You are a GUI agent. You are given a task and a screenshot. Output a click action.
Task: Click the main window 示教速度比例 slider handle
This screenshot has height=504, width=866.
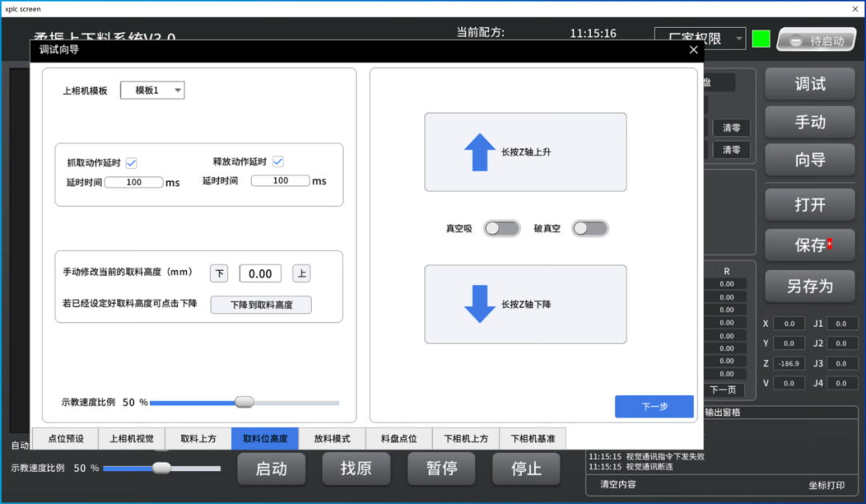(x=161, y=468)
